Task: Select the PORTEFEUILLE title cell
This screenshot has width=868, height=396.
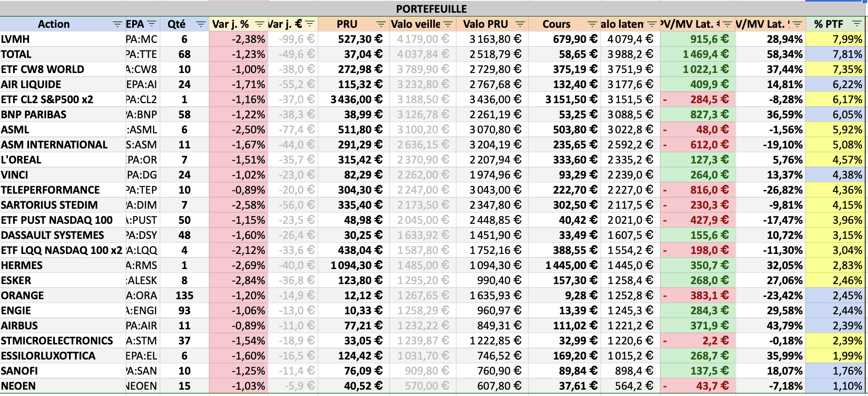Action: pos(431,9)
